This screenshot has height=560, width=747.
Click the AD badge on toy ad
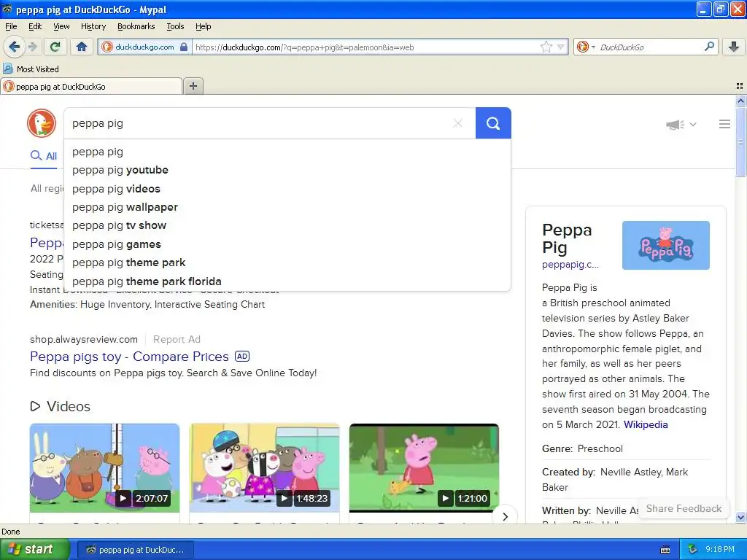(242, 356)
